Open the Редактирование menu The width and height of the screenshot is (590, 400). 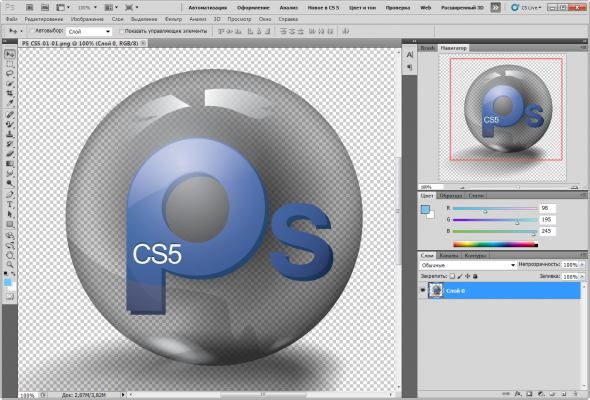44,19
